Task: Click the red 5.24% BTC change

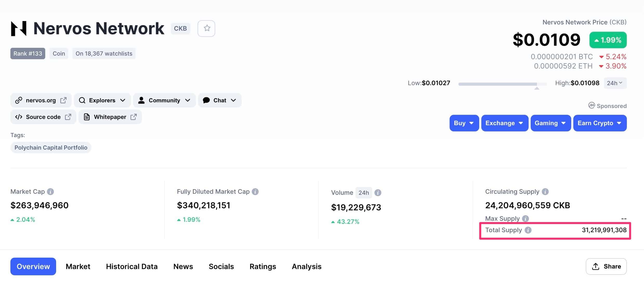Action: click(x=613, y=57)
